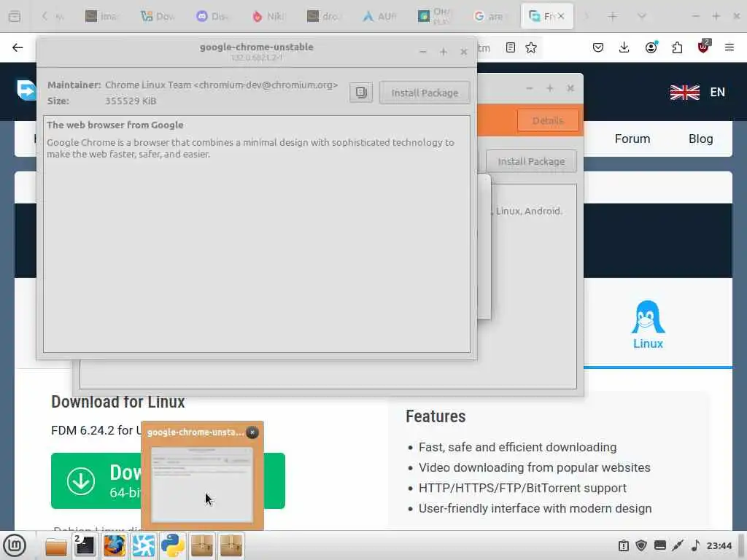Click the orange Details button
Image resolution: width=747 pixels, height=560 pixels.
[548, 120]
